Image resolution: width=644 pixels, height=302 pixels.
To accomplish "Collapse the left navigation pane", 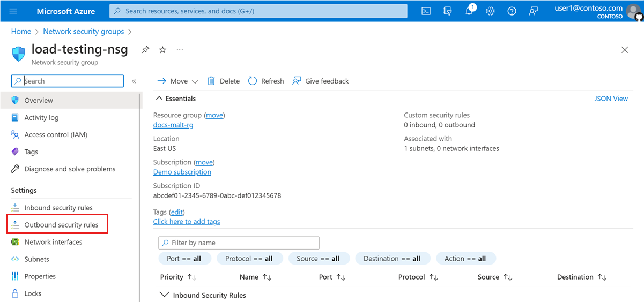I will coord(134,81).
